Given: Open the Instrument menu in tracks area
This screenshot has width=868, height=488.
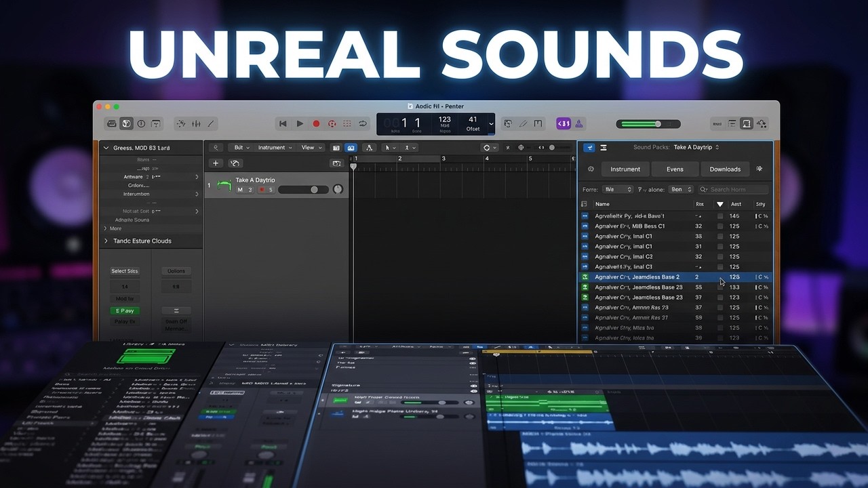Looking at the screenshot, I should (x=274, y=148).
